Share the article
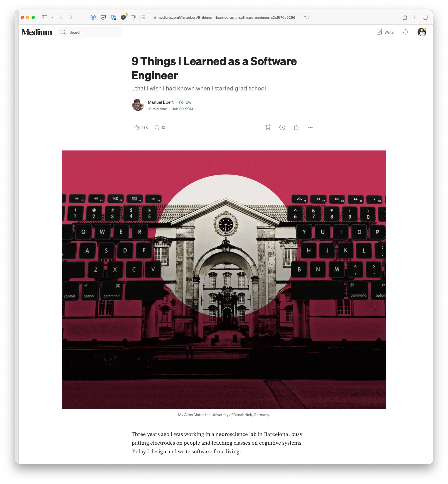This screenshot has height=484, width=448. (x=296, y=127)
